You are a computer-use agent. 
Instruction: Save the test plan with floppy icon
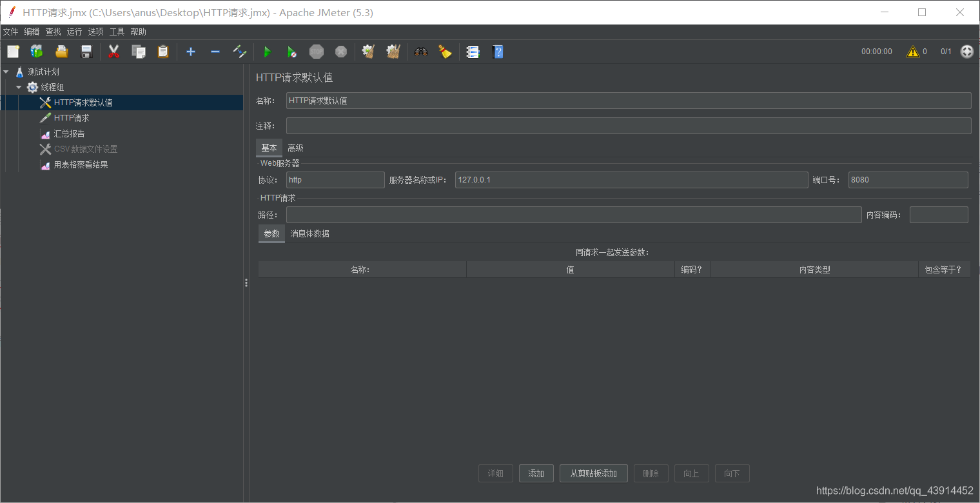(86, 52)
